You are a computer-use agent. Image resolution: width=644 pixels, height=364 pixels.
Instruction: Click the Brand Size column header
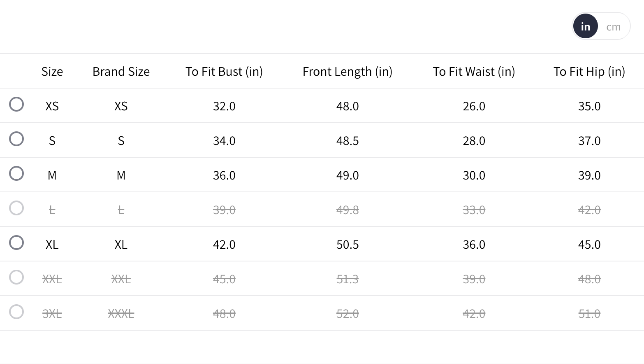point(121,72)
